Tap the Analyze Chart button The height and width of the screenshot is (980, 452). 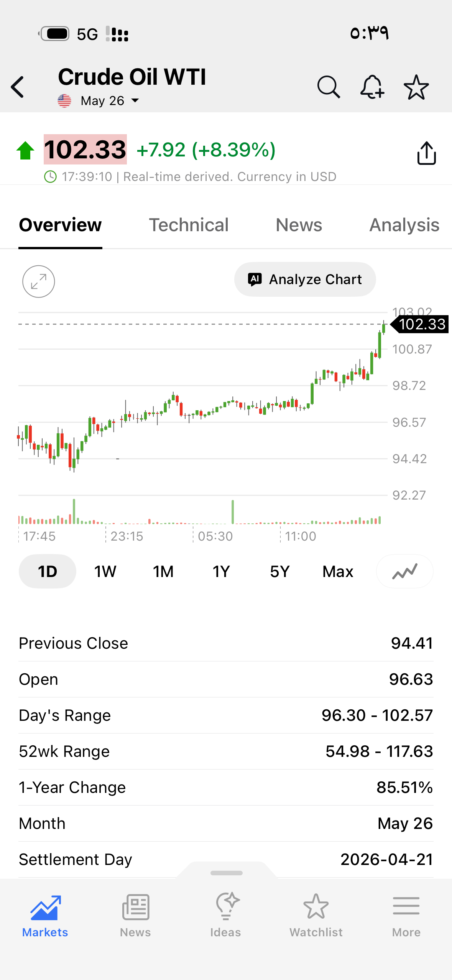click(x=305, y=279)
